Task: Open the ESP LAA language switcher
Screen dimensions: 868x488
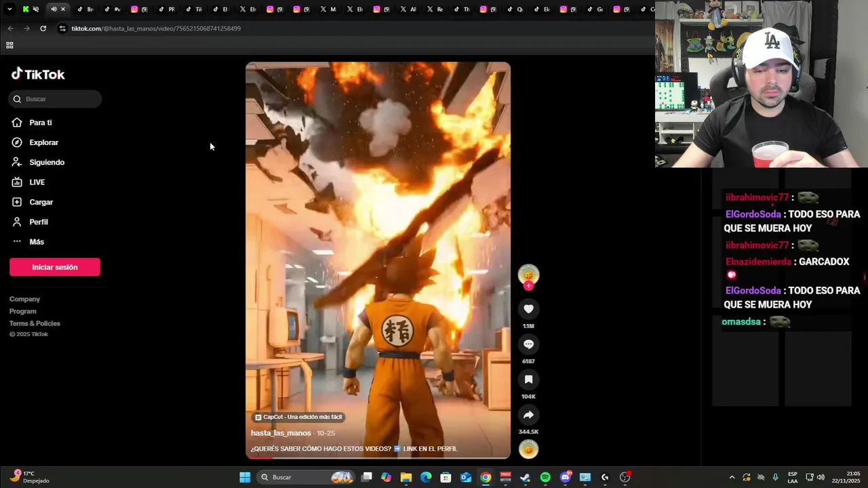Action: pyautogui.click(x=793, y=477)
